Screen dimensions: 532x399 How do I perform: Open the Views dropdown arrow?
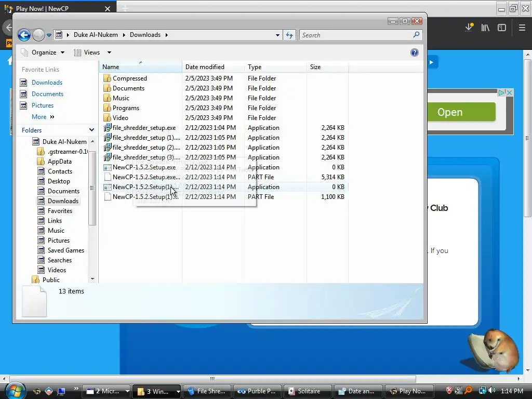point(109,52)
